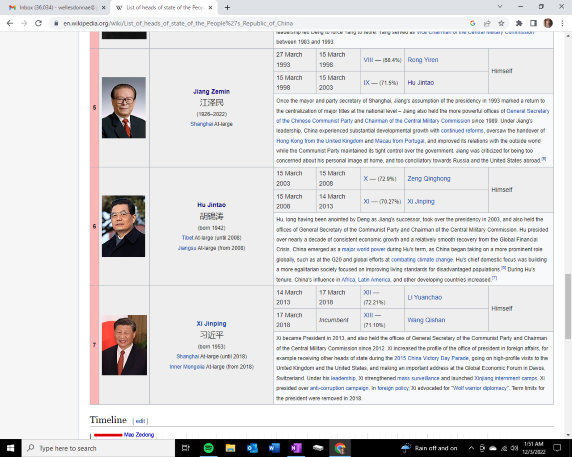Open the Chrome three-dot menu
The width and height of the screenshot is (572, 457).
pyautogui.click(x=563, y=23)
